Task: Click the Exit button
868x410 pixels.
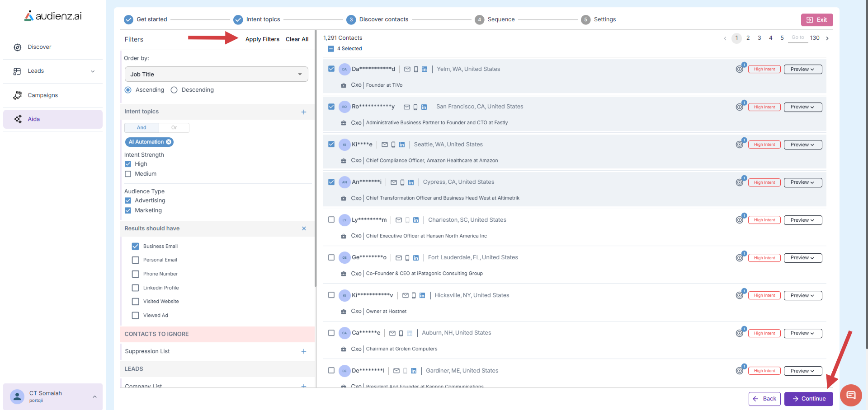Action: [817, 20]
